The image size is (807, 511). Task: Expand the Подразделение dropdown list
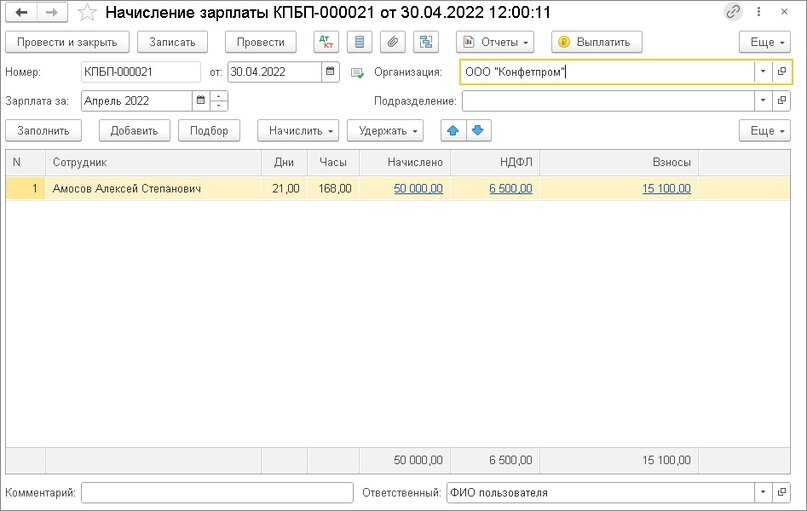[x=763, y=100]
